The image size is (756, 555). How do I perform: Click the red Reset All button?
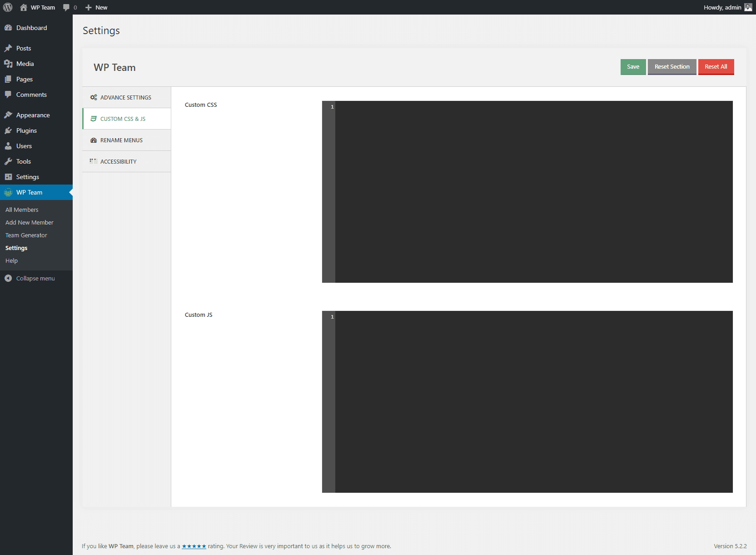[x=716, y=67]
